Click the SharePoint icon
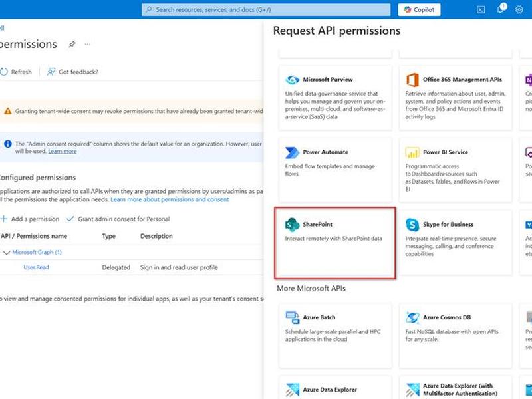The image size is (532, 399). [292, 225]
